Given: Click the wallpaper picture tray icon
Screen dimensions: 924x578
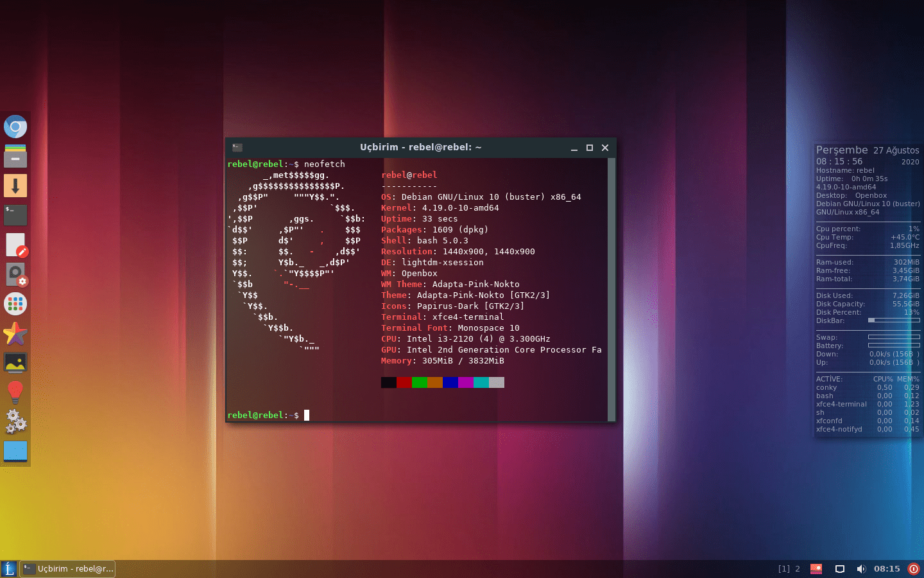Looking at the screenshot, I should 816,569.
